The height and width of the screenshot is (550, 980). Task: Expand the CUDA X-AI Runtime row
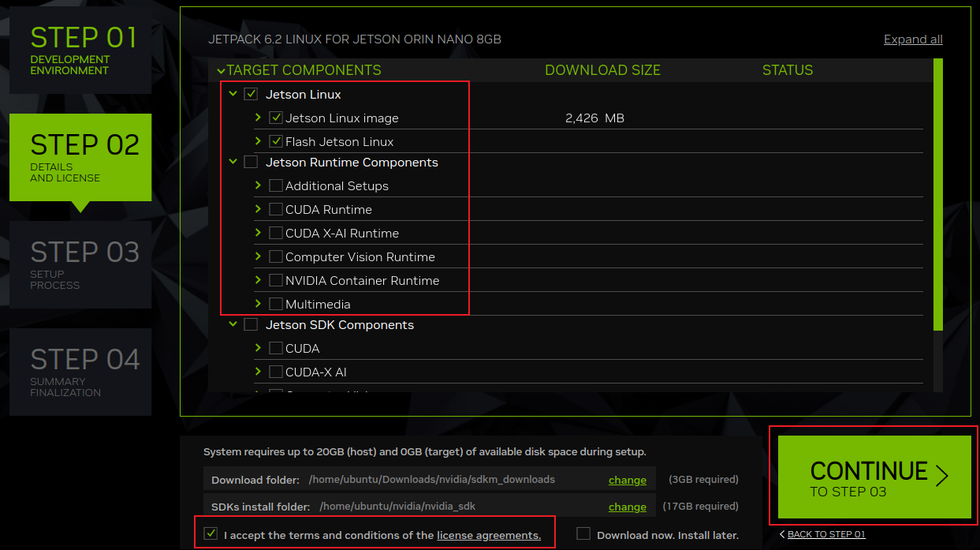click(258, 233)
